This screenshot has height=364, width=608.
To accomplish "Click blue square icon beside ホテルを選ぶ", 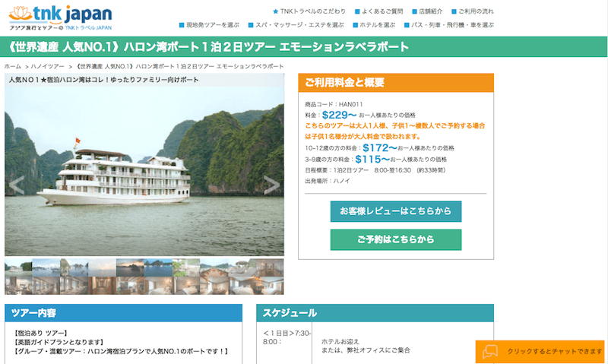I will [x=355, y=25].
